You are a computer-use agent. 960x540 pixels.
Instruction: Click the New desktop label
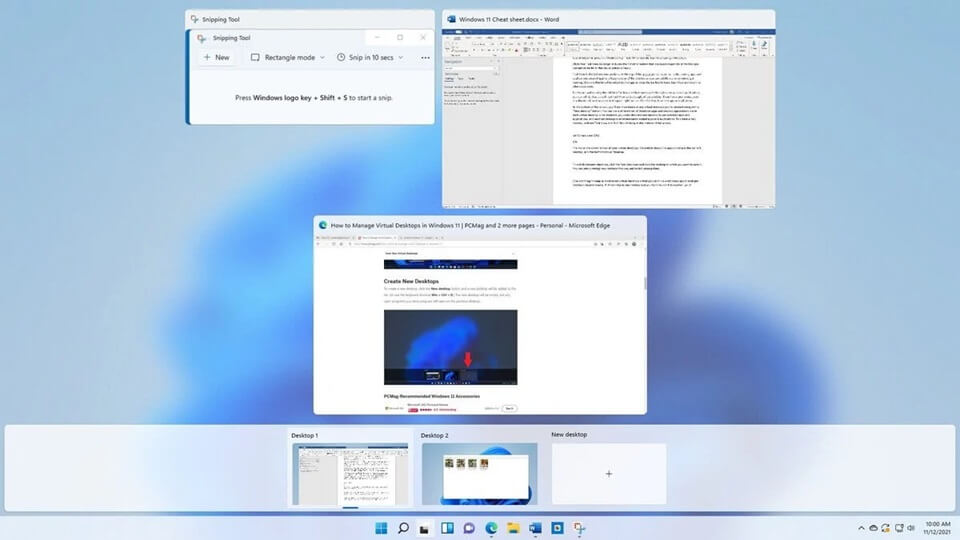(x=569, y=434)
